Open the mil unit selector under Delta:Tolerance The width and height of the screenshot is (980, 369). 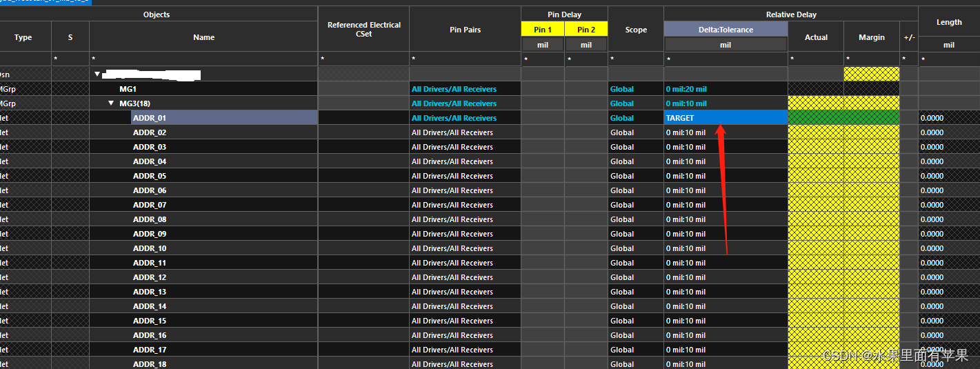[x=726, y=45]
